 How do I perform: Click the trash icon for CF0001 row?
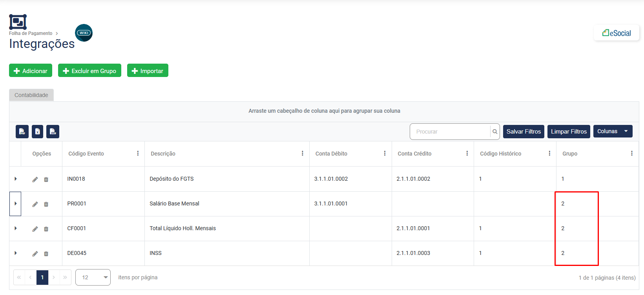[x=46, y=229]
